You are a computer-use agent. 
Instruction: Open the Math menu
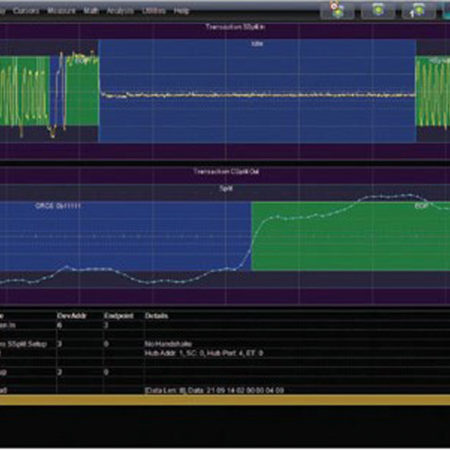90,11
